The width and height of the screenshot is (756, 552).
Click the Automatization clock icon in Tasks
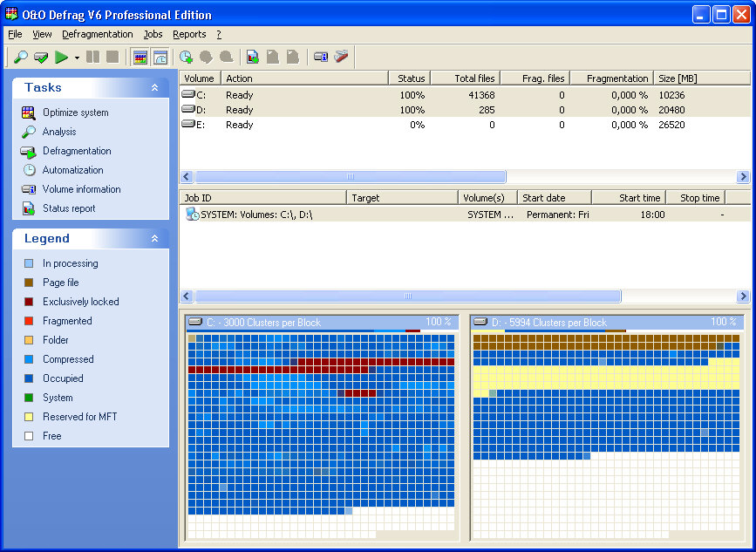[x=29, y=170]
